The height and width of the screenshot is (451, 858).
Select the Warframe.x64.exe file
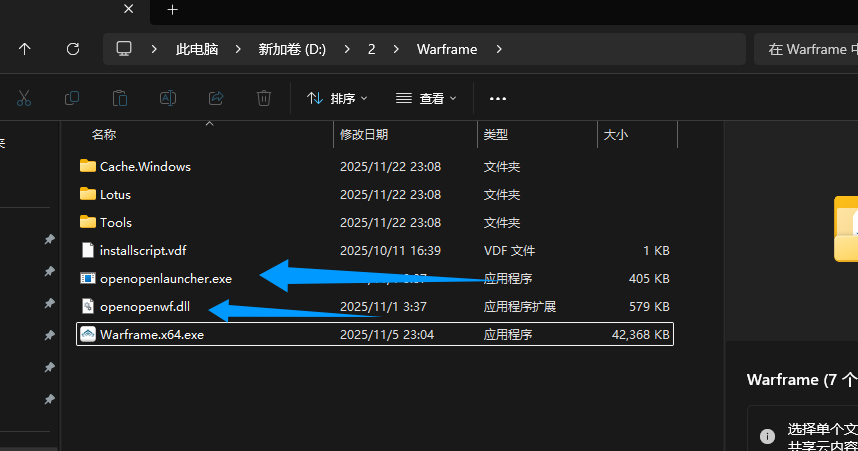point(151,335)
